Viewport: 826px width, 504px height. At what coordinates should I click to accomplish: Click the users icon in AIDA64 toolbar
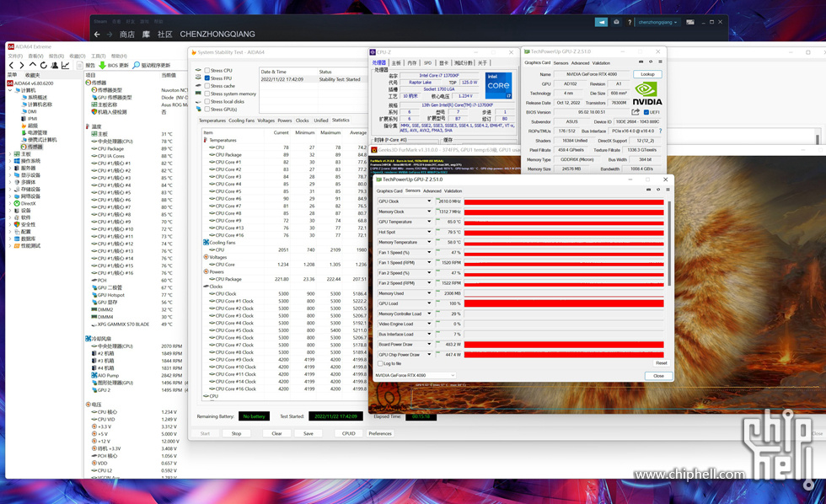(55, 65)
